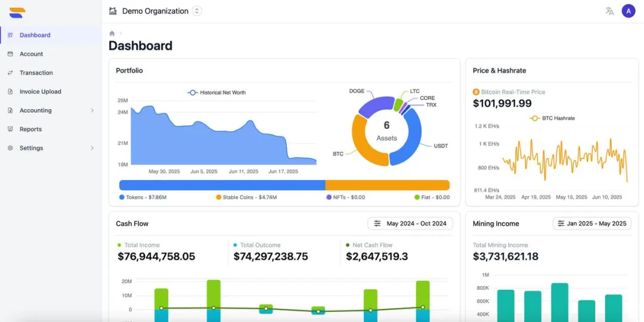Click the Mining Income filter sliders icon
This screenshot has height=322, width=644.
[x=560, y=224]
